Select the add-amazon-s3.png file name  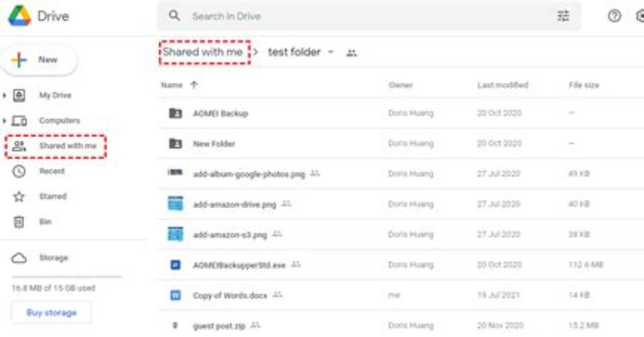point(230,235)
